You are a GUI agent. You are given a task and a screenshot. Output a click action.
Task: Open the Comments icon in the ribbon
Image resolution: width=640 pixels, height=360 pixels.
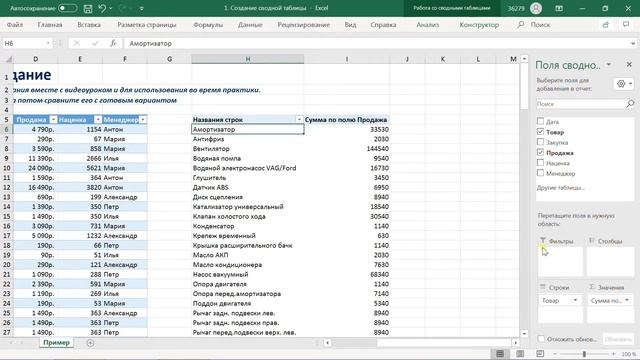626,25
